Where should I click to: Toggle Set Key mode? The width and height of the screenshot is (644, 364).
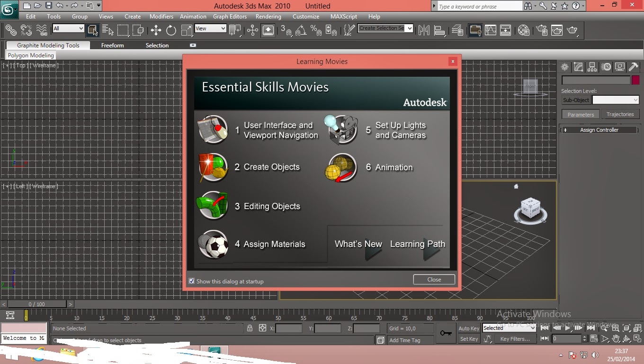pyautogui.click(x=469, y=339)
